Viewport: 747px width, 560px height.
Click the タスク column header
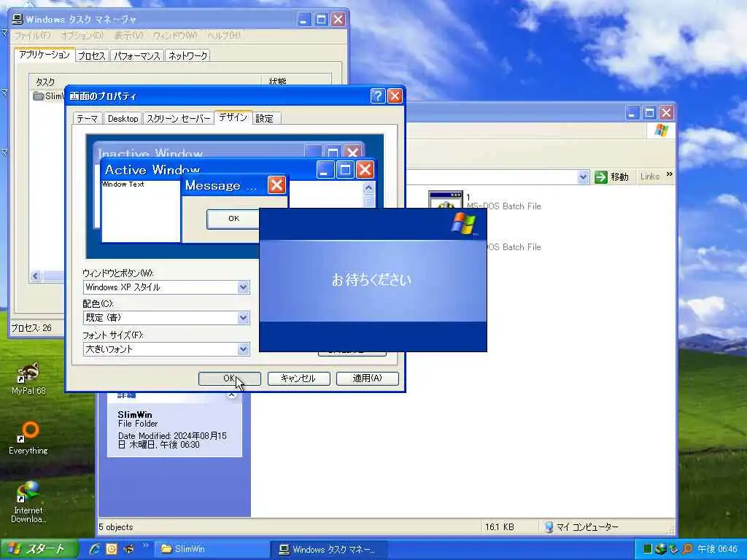tap(145, 81)
